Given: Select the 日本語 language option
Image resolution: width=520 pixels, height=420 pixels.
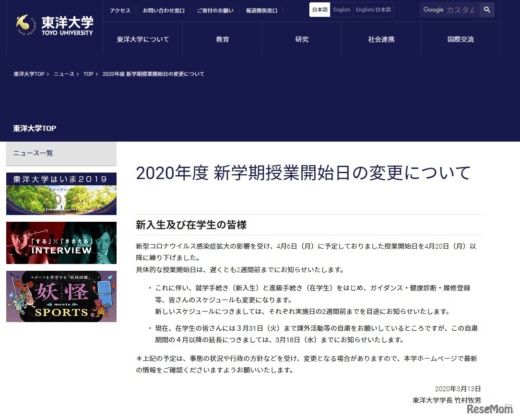Looking at the screenshot, I should (x=319, y=9).
